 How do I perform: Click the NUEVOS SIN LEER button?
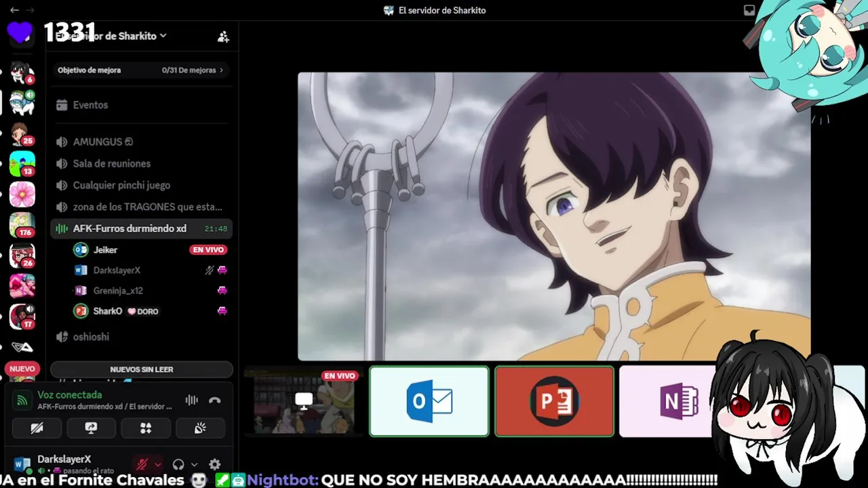click(x=142, y=369)
